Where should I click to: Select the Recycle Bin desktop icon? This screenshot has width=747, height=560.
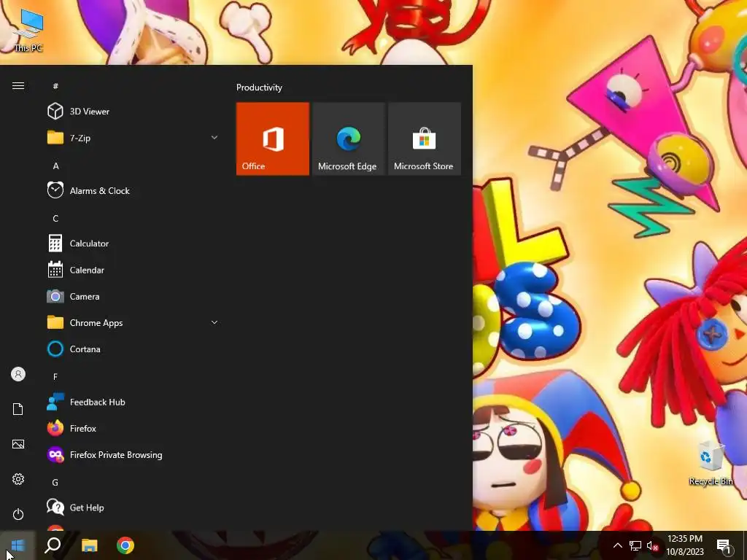711,463
